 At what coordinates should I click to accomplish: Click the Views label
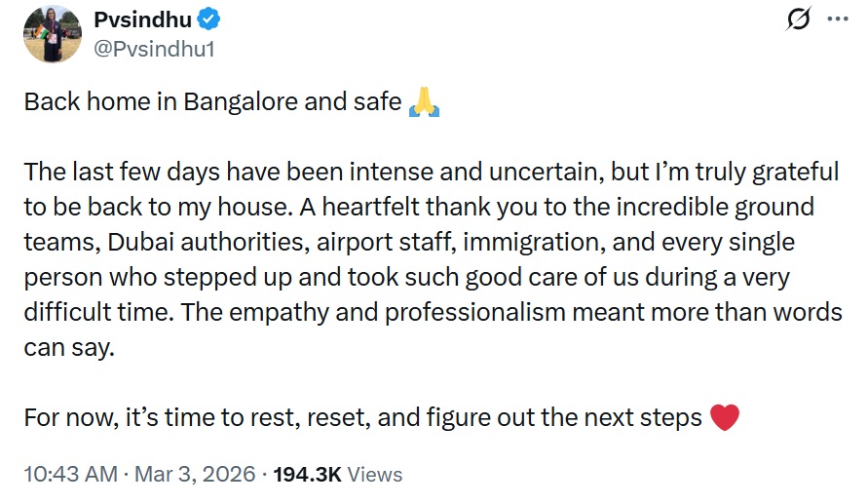click(x=375, y=475)
